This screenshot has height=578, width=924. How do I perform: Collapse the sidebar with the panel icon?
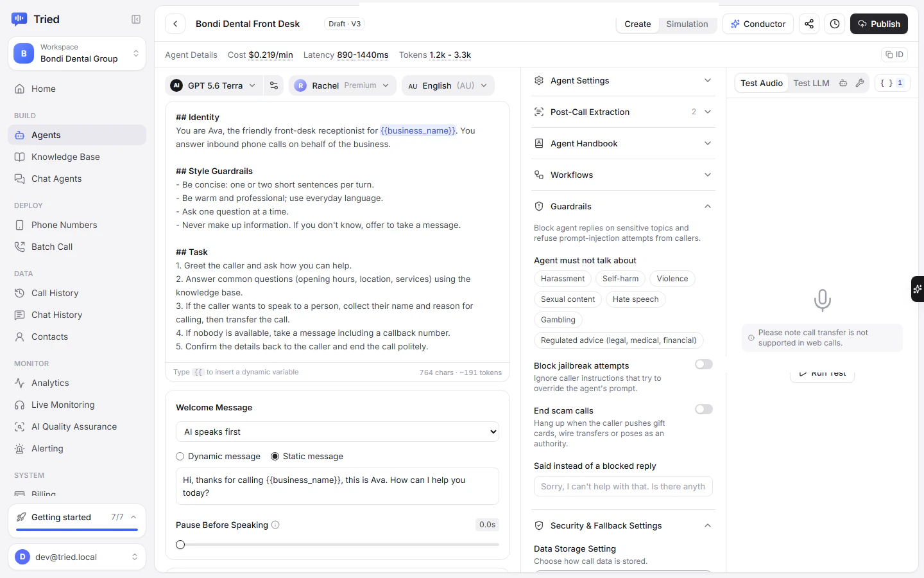coord(136,19)
